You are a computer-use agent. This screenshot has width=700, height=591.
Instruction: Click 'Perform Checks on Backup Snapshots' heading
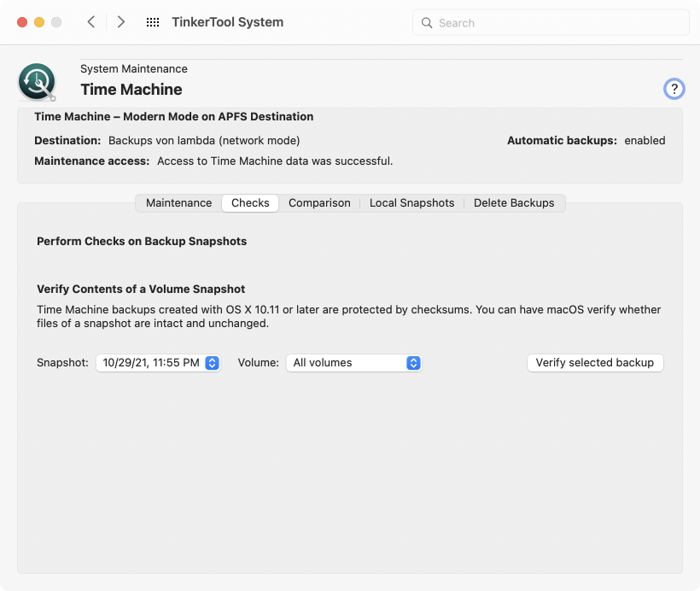coord(142,241)
